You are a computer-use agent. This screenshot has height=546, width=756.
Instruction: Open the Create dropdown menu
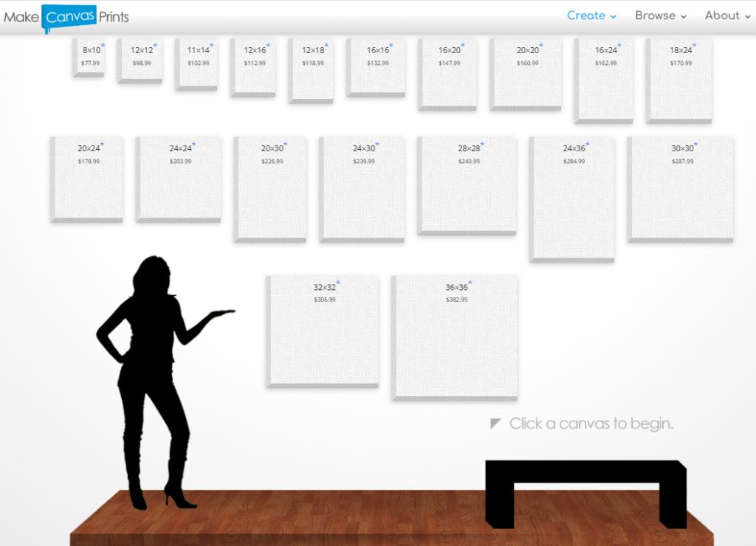pyautogui.click(x=591, y=15)
